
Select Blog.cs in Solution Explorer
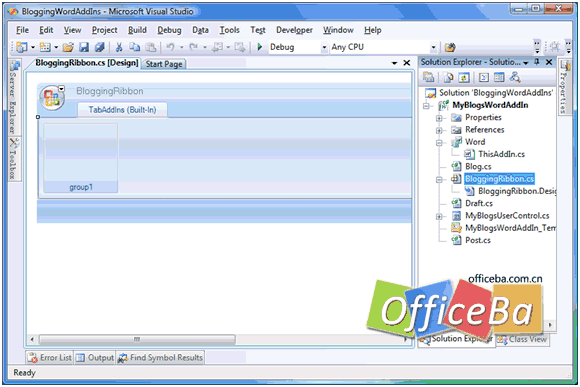click(478, 167)
